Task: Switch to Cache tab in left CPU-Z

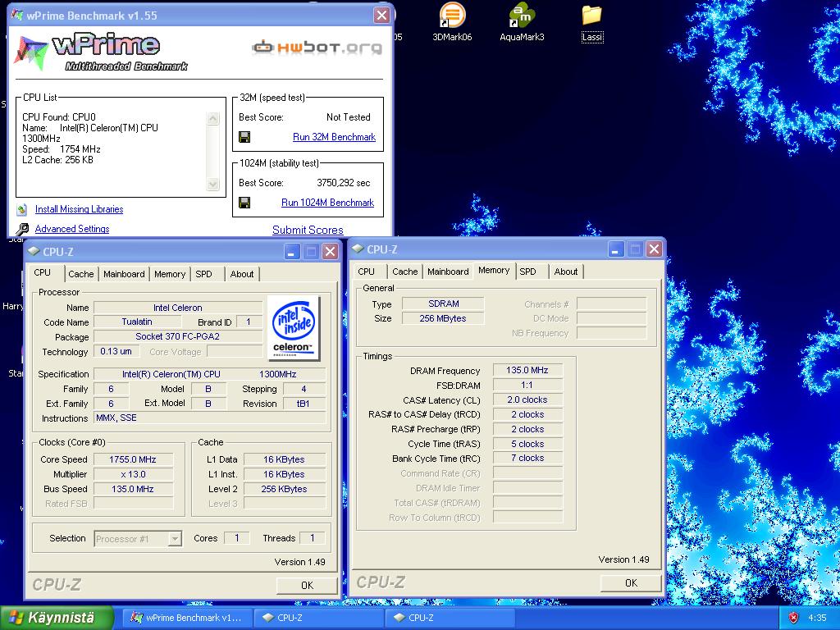Action: 81,274
